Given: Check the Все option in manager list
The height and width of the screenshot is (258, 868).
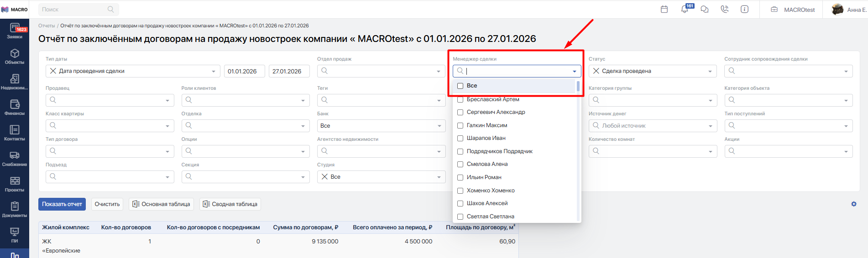Looking at the screenshot, I should click(x=460, y=86).
